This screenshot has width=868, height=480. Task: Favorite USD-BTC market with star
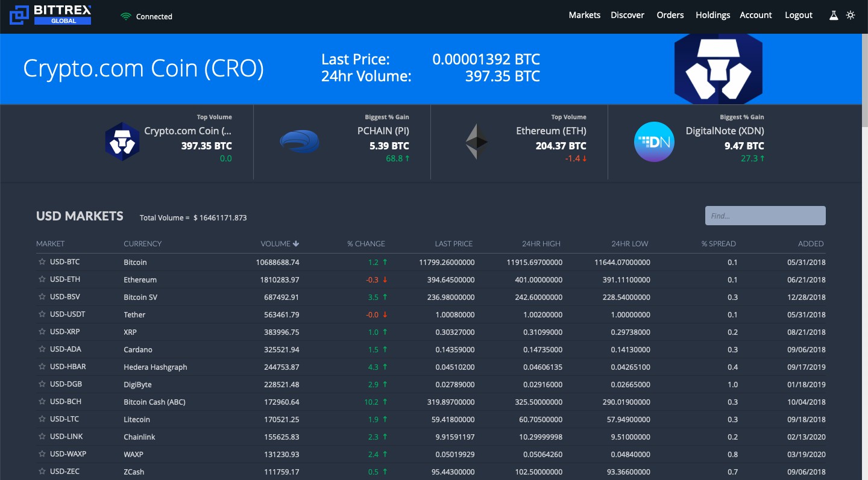pyautogui.click(x=42, y=262)
